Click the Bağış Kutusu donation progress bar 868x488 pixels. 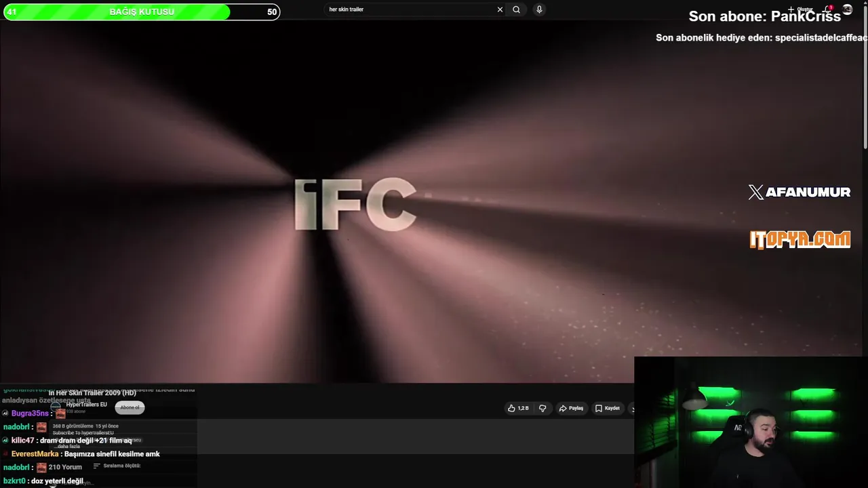[142, 12]
